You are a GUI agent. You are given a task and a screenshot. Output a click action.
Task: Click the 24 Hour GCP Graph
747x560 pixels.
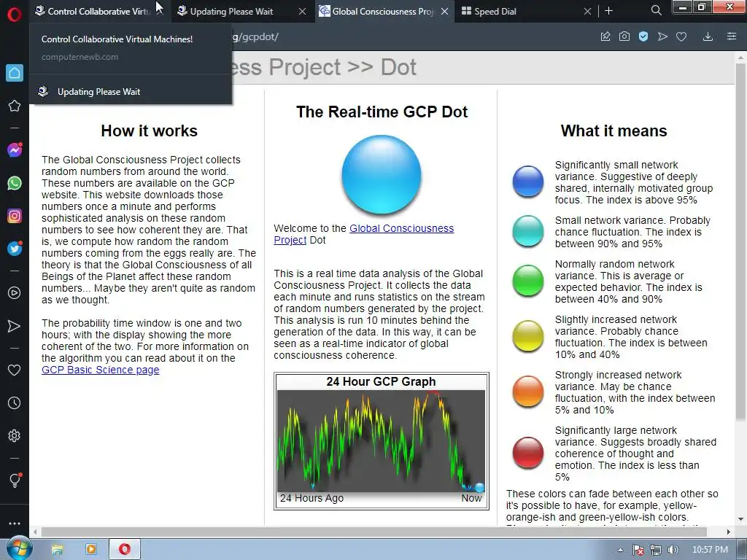tap(381, 441)
